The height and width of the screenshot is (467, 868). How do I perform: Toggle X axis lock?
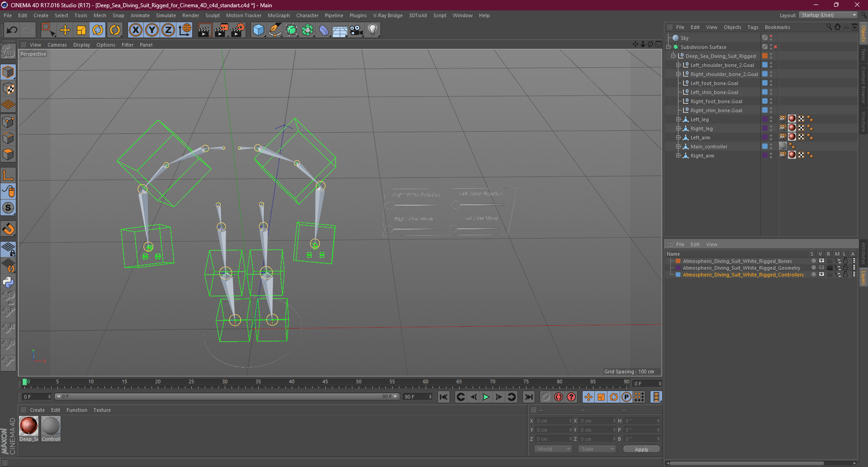pos(135,30)
